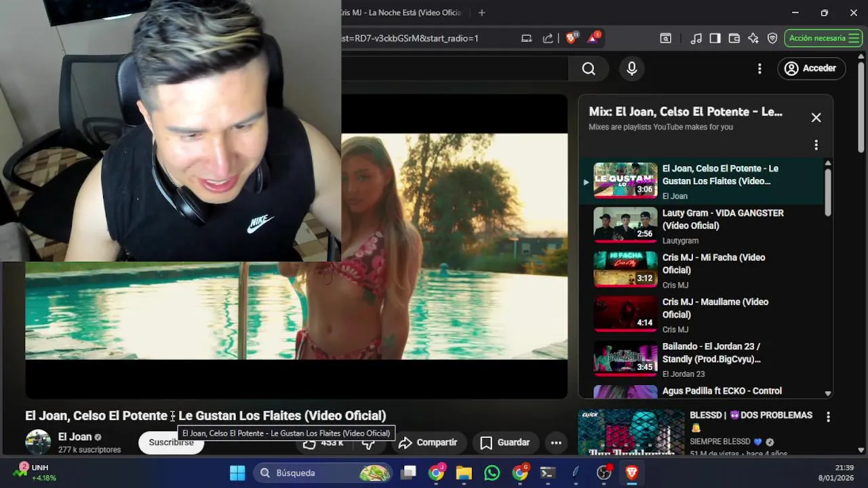The height and width of the screenshot is (488, 868).
Task: Open more actions ellipsis below video
Action: coord(556,443)
